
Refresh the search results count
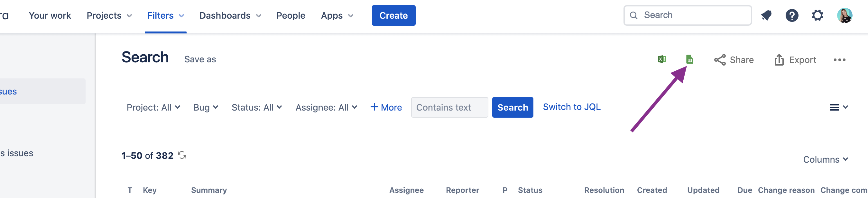click(x=183, y=155)
